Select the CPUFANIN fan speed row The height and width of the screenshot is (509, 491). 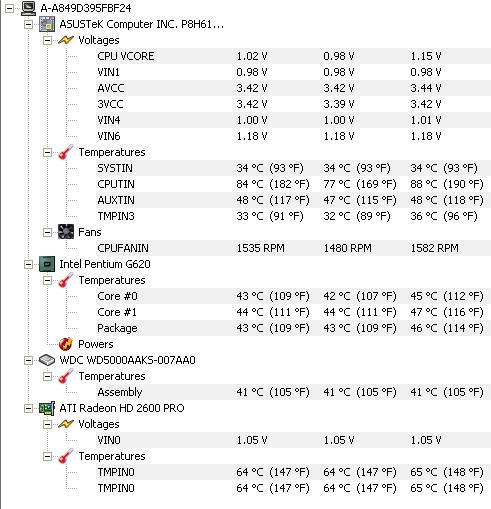coord(293,248)
